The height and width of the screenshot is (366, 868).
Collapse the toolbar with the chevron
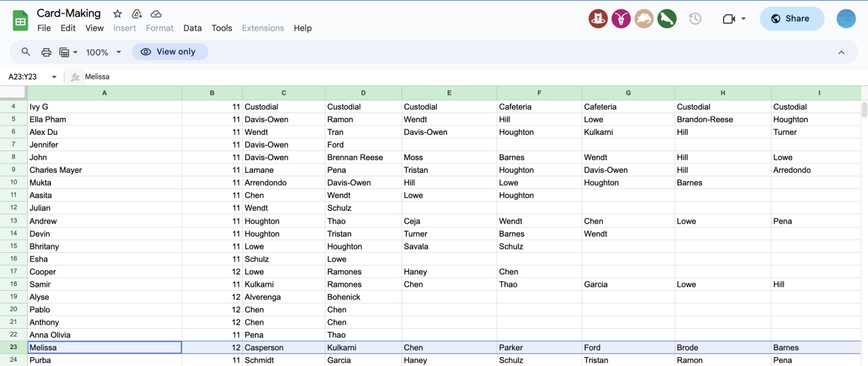(x=842, y=52)
